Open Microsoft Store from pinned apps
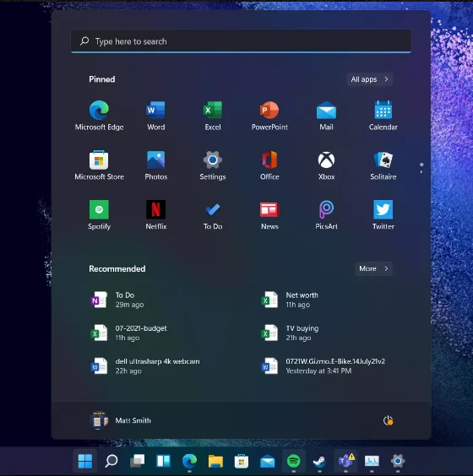Screen dimensions: 473x476 99,165
